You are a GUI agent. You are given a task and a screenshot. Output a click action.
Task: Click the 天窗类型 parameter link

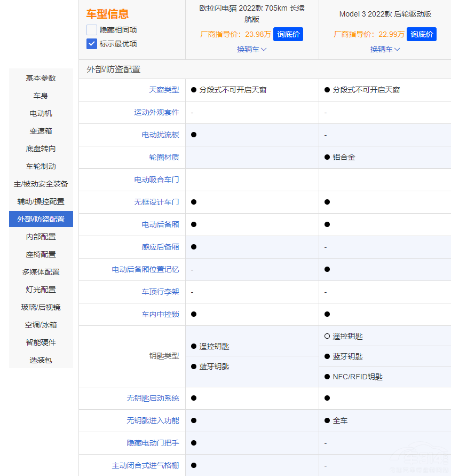(164, 90)
